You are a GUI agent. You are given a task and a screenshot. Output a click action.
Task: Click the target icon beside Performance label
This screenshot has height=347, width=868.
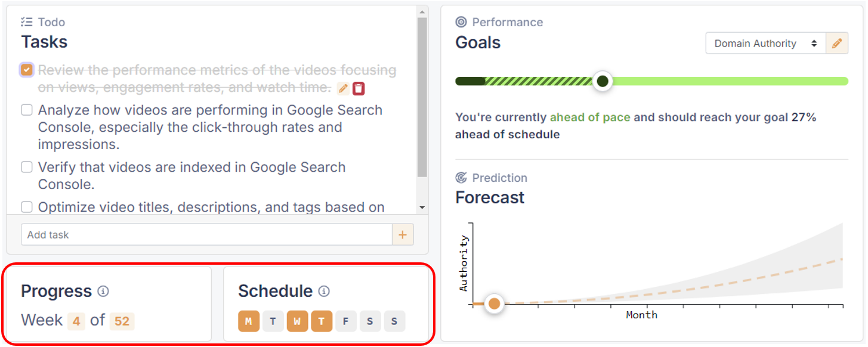click(461, 21)
